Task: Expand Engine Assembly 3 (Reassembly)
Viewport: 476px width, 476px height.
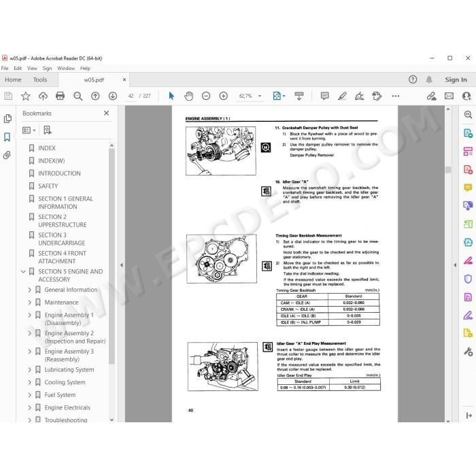Action: point(29,352)
